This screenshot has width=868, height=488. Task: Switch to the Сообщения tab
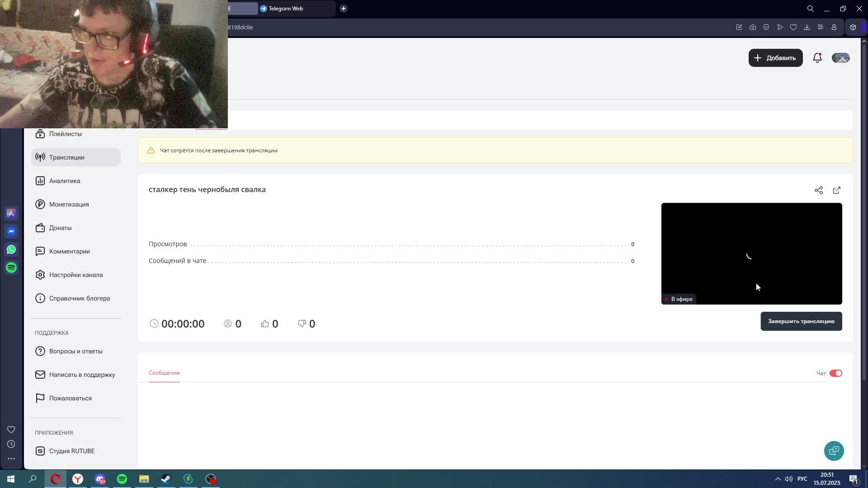click(x=164, y=373)
